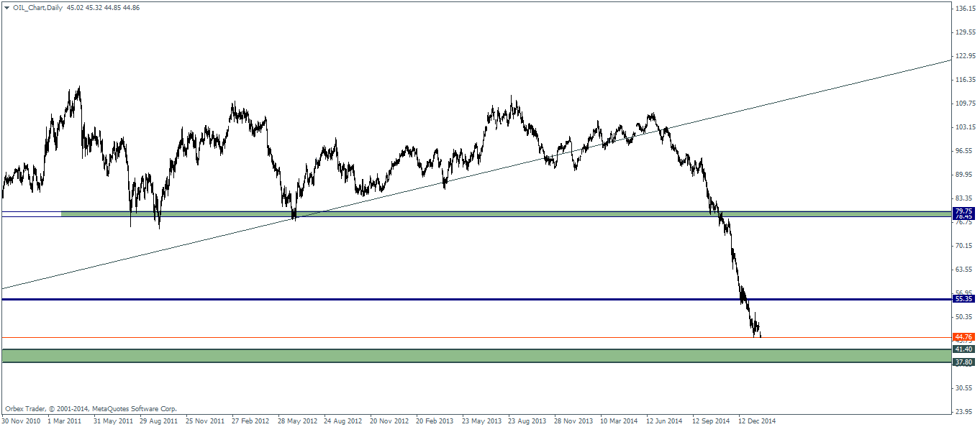This screenshot has width=980, height=427.
Task: Select the lower green support zone rectangle
Action: point(476,356)
